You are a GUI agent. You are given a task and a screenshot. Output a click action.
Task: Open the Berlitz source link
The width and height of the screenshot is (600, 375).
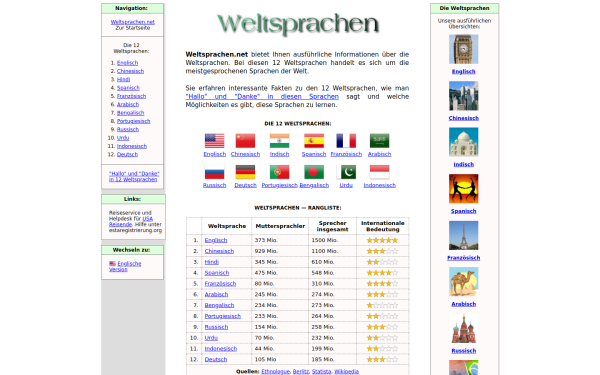(301, 372)
